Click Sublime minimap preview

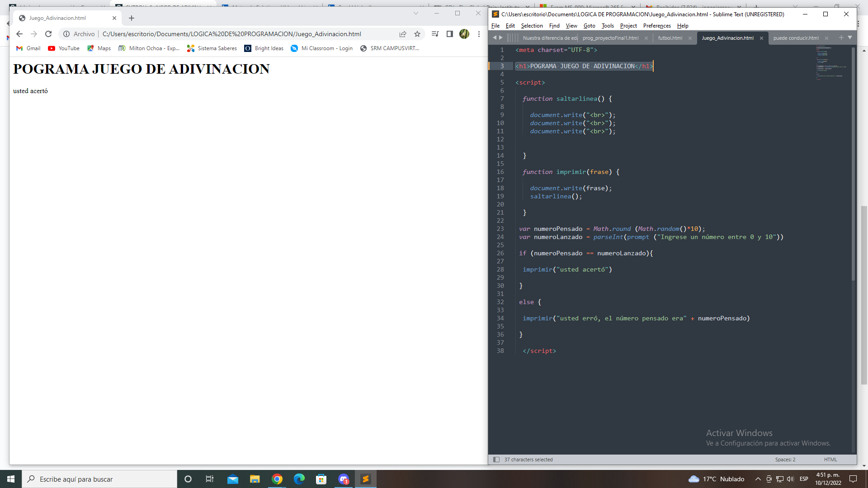click(x=831, y=63)
